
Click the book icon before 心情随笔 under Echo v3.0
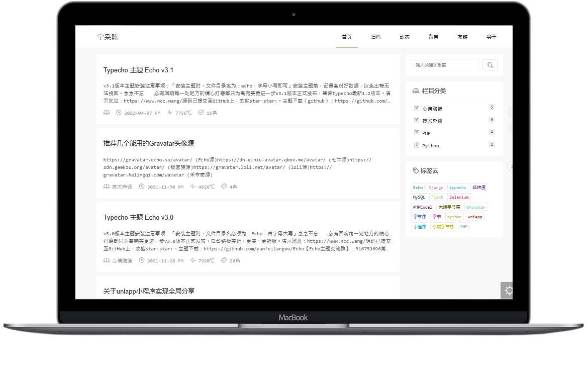coord(107,260)
